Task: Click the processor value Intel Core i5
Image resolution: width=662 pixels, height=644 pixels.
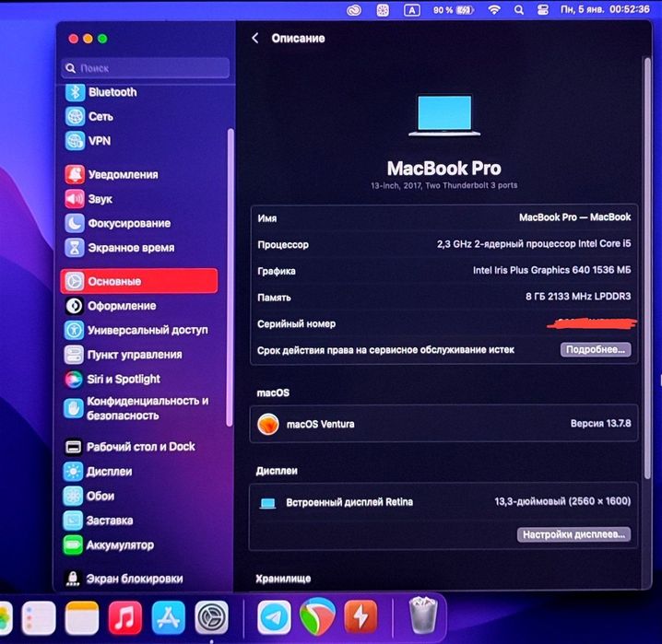Action: (534, 244)
